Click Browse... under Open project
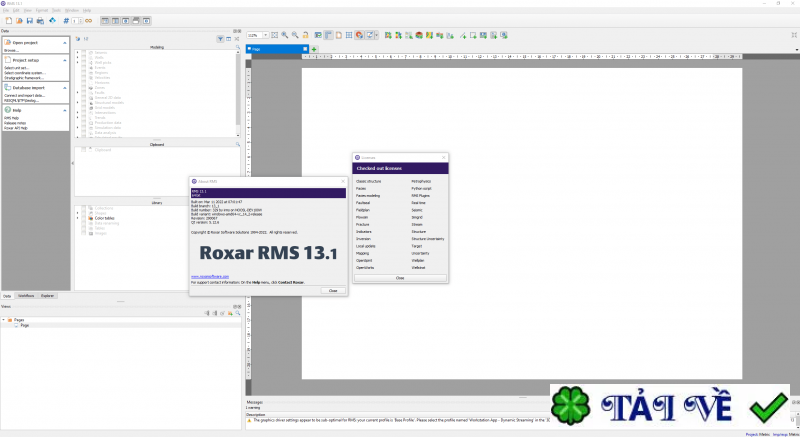800x437 pixels. (11, 50)
